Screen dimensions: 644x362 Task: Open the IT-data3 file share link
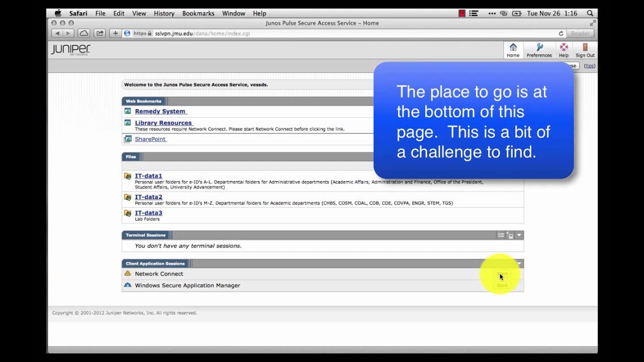coord(148,213)
